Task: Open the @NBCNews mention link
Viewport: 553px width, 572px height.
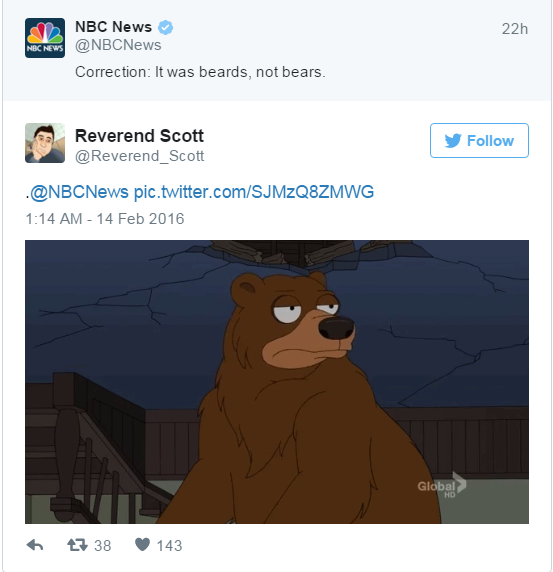Action: click(x=79, y=192)
